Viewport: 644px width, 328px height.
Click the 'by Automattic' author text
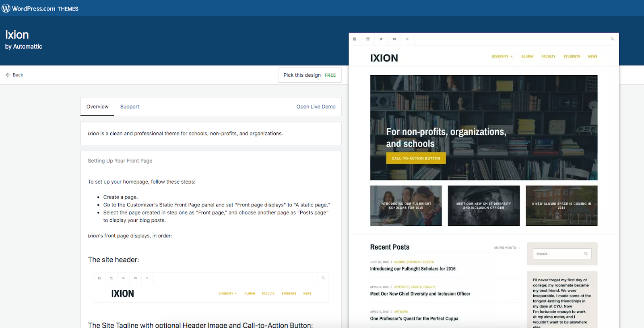click(x=24, y=47)
